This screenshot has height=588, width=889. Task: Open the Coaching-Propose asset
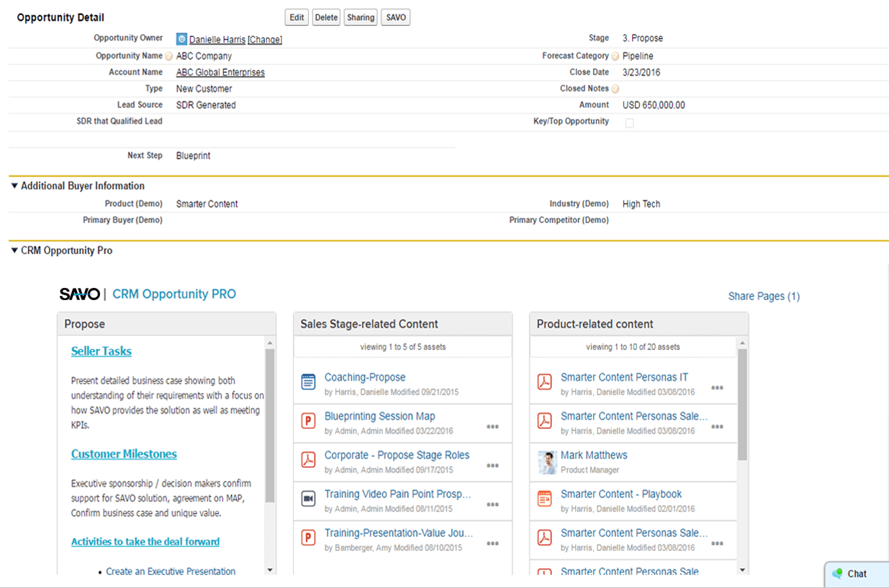tap(365, 377)
